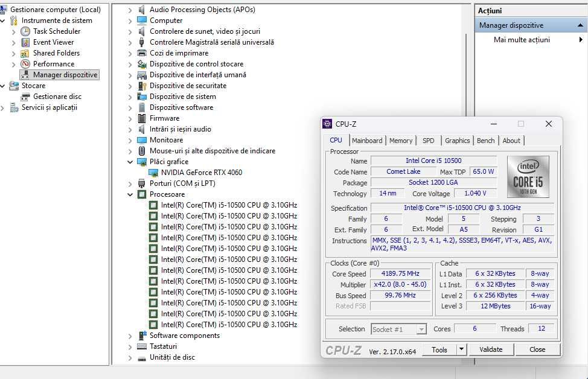Select Intrări și ieșiri audio category

point(181,129)
